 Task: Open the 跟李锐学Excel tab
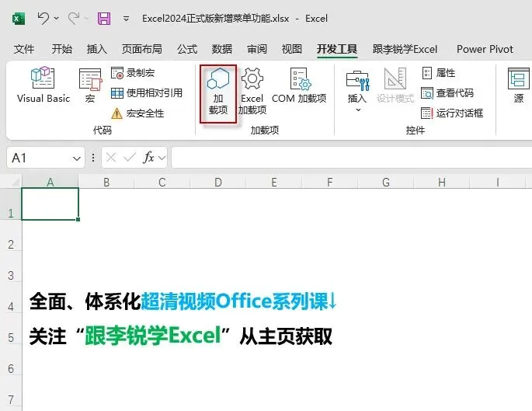(x=405, y=49)
